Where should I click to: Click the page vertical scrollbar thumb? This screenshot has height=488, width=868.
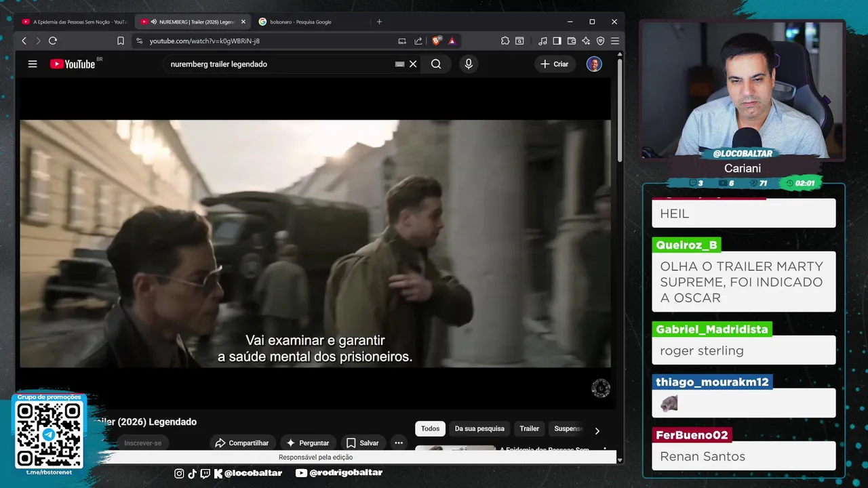click(620, 112)
